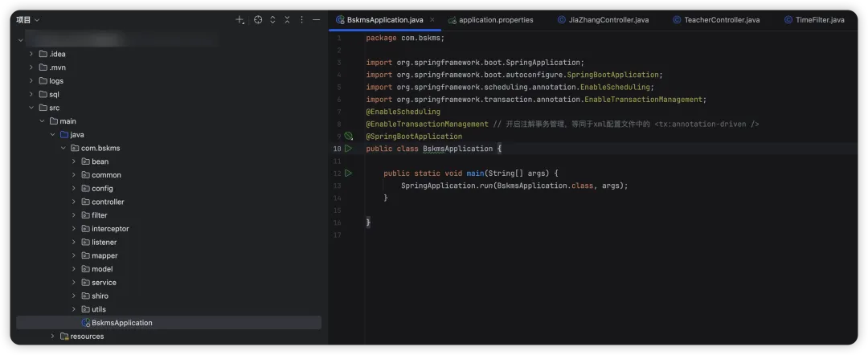Image resolution: width=868 pixels, height=355 pixels.
Task: Click the Spring bean gutter icon at line 9
Action: click(348, 136)
